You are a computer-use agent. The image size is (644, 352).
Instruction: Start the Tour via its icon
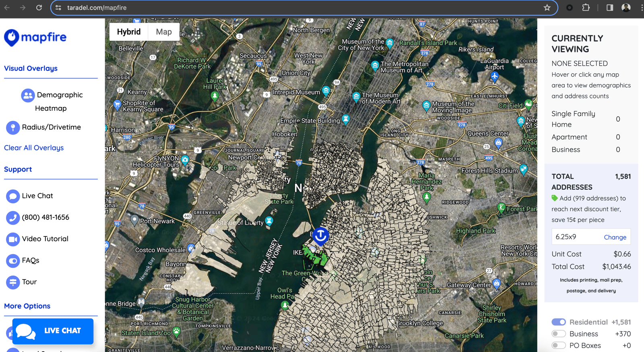pos(13,282)
